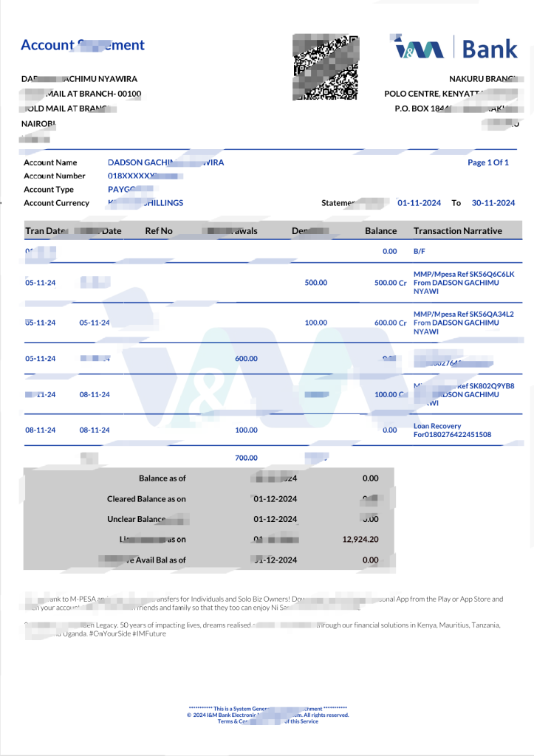Screen dimensions: 534x756
Task: Click statement start date 01-11-2024
Action: coord(419,203)
